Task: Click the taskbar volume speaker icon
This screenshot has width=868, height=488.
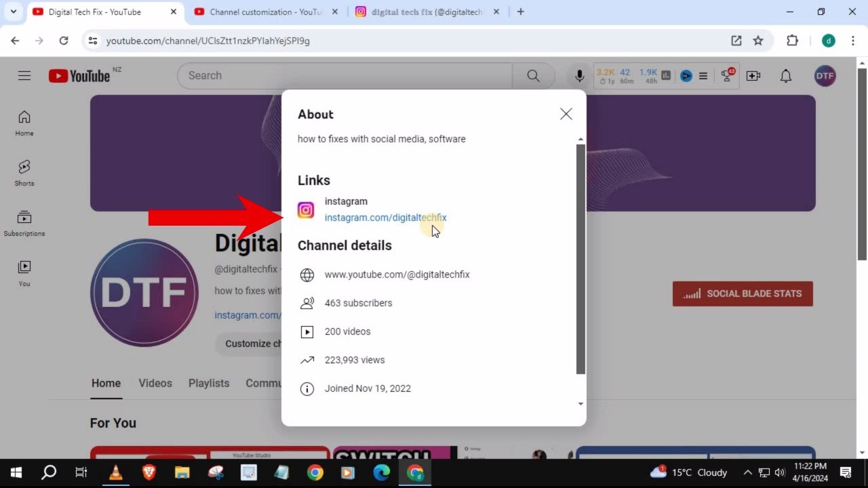Action: [x=780, y=472]
